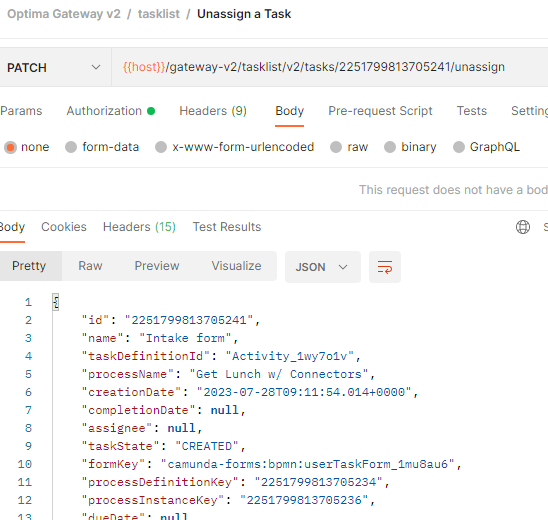Open the JSON format dropdown
548x520 pixels.
323,267
